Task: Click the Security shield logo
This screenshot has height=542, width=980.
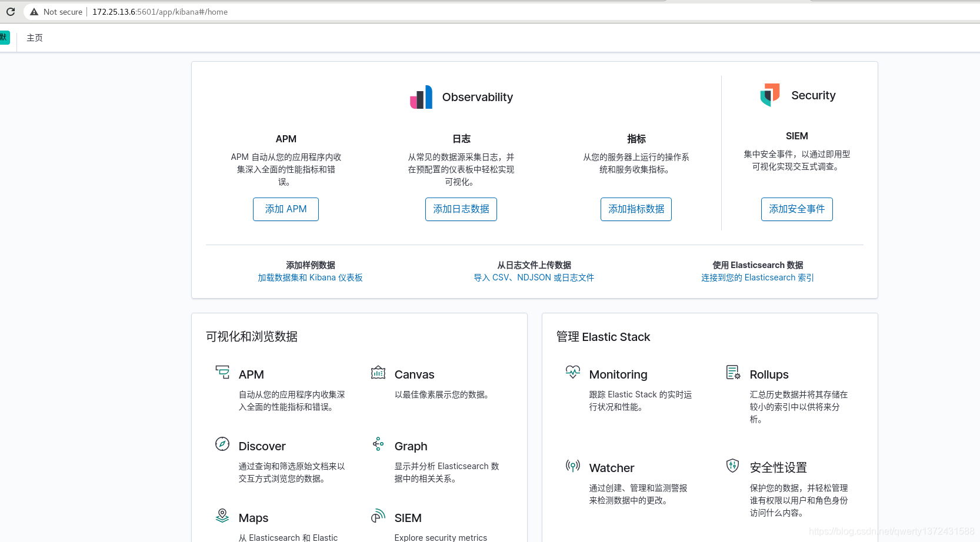Action: coord(770,95)
